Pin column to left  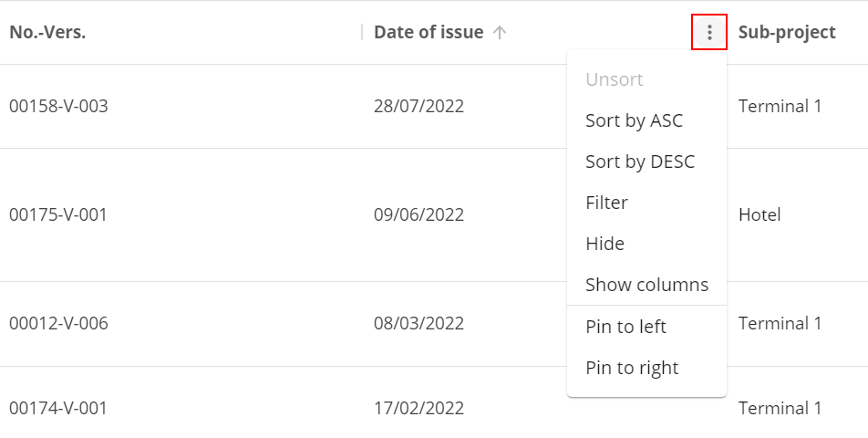[x=625, y=327]
